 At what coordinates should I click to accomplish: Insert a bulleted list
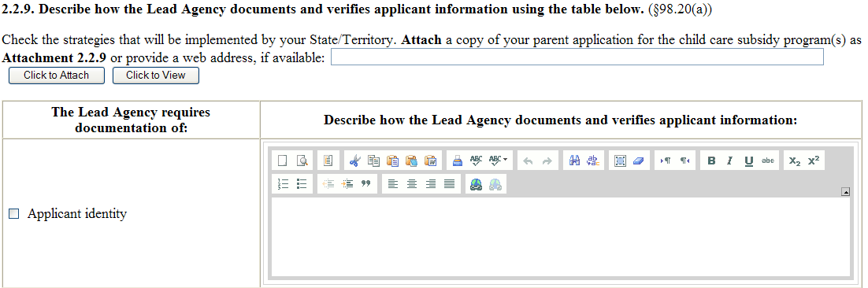(302, 184)
